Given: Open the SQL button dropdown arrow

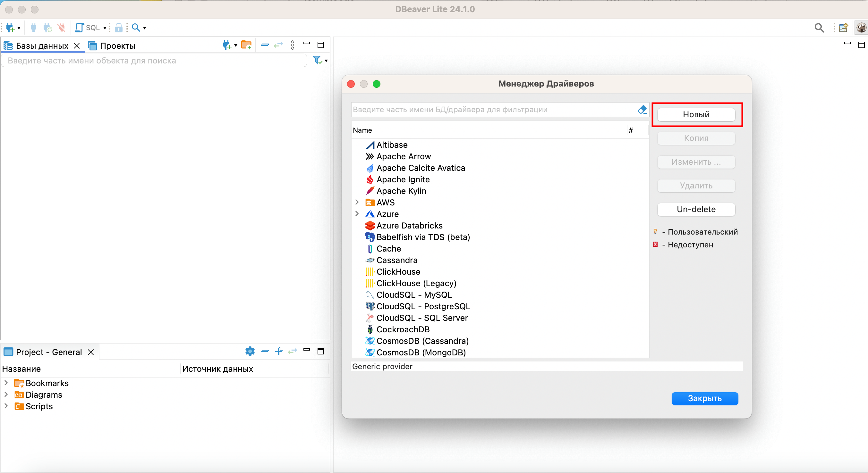Looking at the screenshot, I should [x=105, y=28].
